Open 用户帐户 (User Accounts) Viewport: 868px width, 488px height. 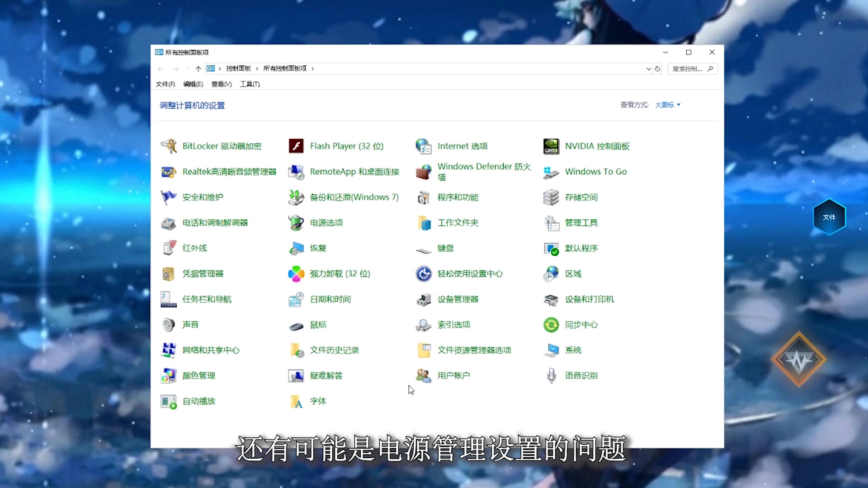coord(453,375)
